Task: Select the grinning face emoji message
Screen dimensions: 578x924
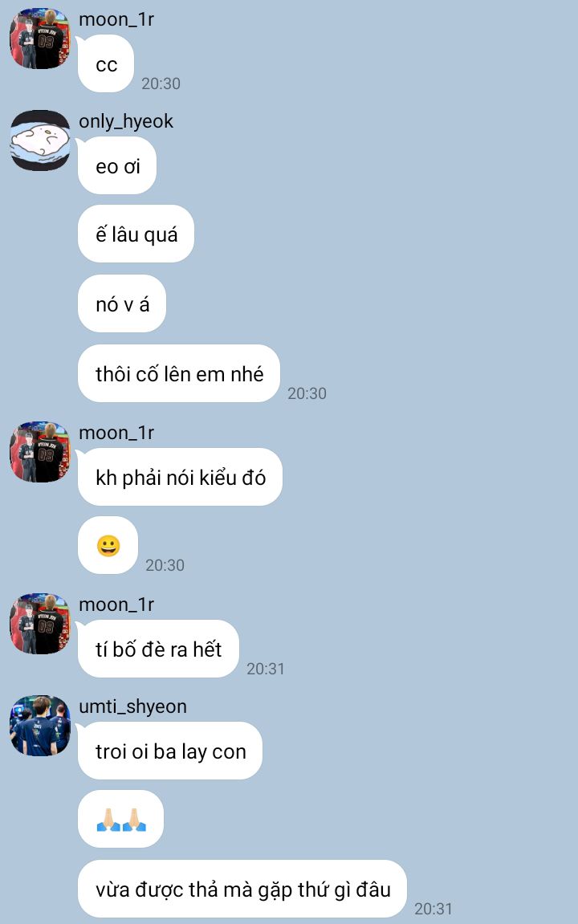Action: 108,545
